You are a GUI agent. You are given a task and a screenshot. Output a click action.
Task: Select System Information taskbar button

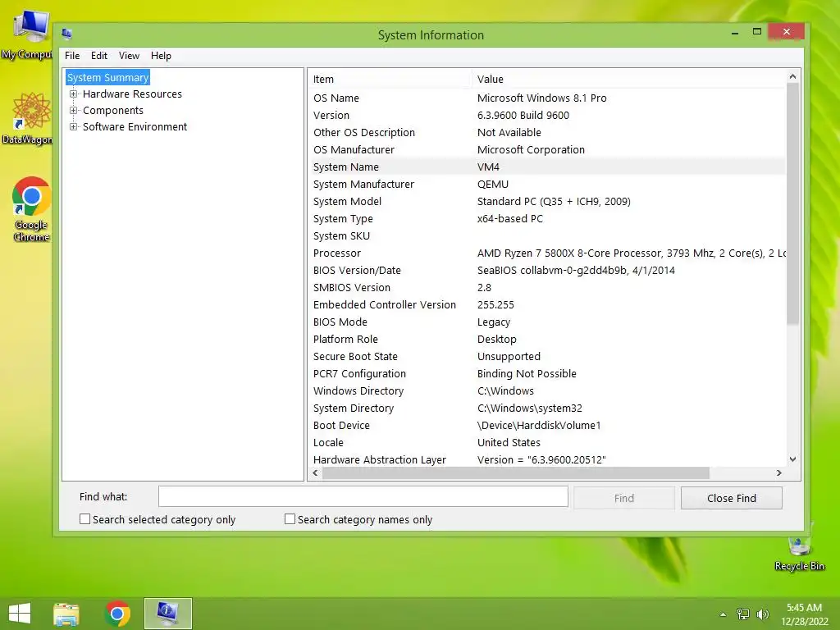click(x=167, y=614)
